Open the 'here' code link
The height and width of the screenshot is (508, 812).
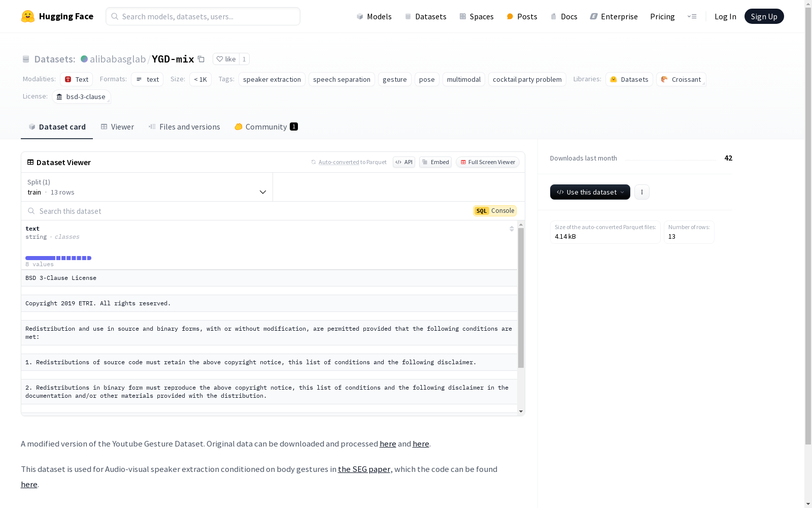[x=29, y=484]
